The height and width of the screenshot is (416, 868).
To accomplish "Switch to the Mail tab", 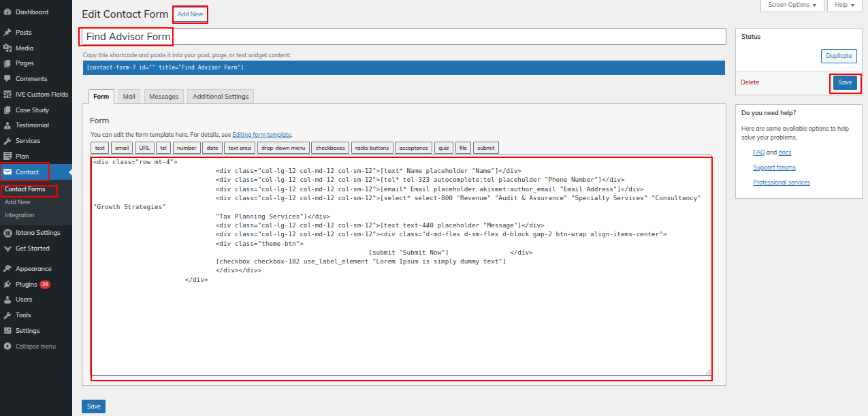I will click(129, 97).
